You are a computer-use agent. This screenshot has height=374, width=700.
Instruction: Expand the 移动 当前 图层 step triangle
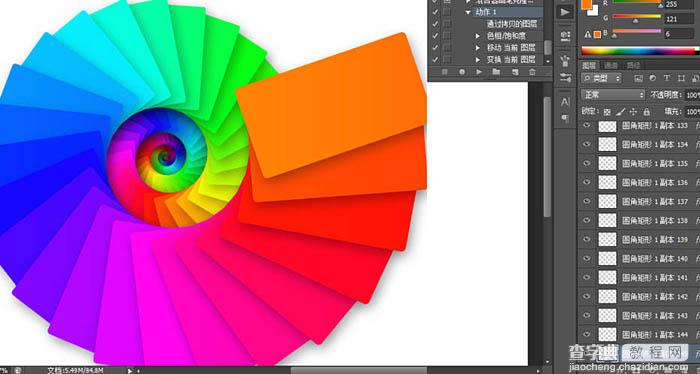point(478,47)
